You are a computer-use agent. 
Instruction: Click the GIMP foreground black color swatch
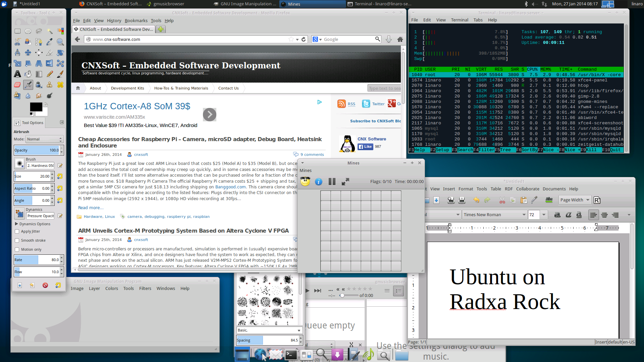tap(36, 107)
